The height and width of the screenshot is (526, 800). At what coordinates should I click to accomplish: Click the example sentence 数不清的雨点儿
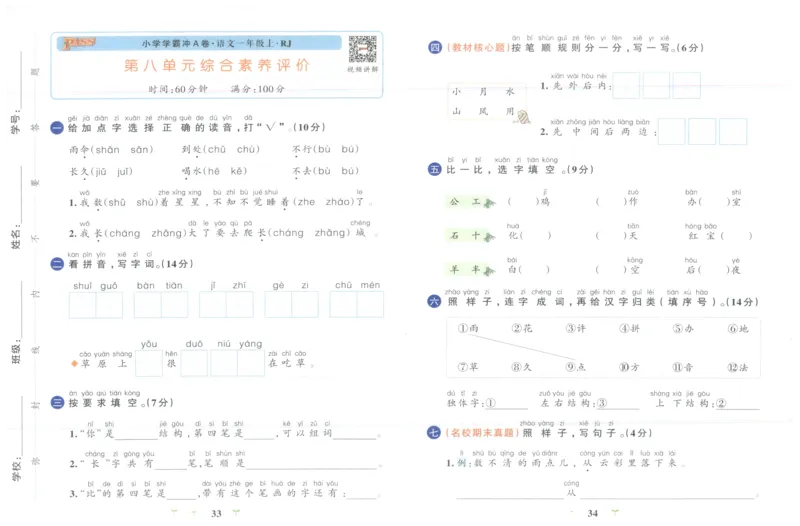(519, 463)
